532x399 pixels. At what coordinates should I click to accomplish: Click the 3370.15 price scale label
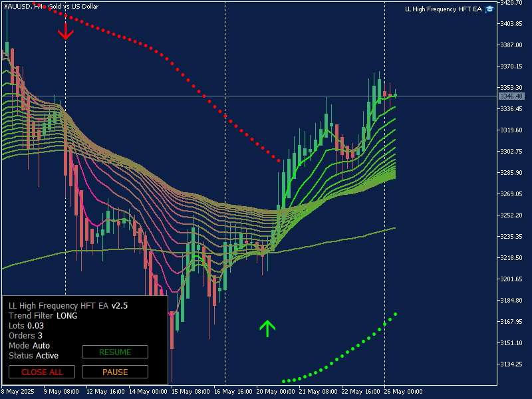511,66
